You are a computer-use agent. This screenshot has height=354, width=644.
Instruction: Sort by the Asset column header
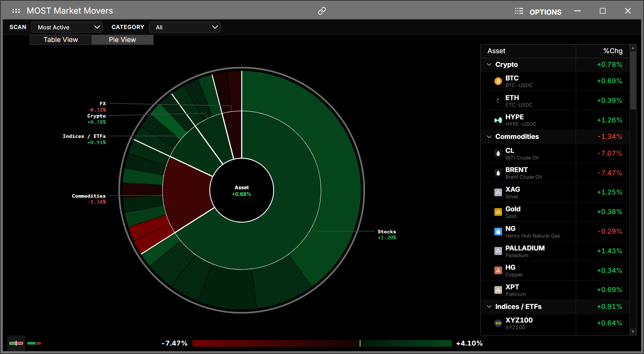tap(528, 51)
